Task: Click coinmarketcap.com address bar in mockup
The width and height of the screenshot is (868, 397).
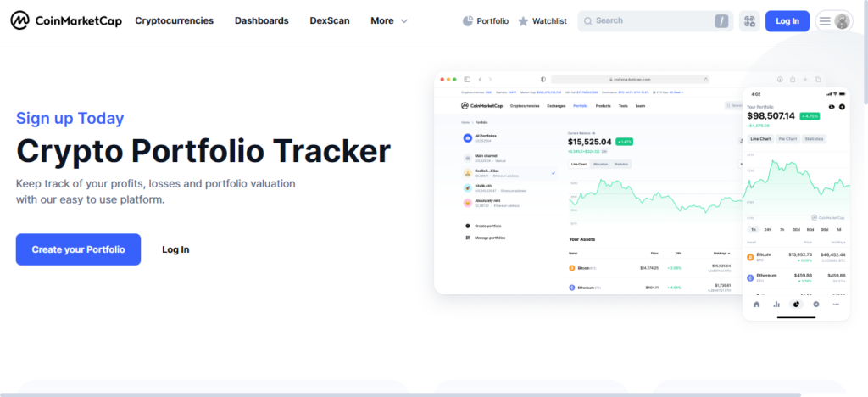Action: (x=631, y=80)
